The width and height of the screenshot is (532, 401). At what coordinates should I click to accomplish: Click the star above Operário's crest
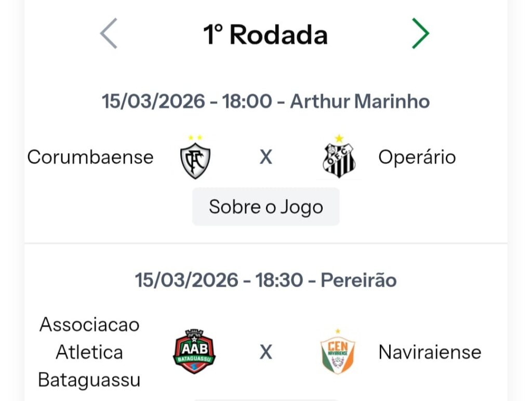[339, 139]
